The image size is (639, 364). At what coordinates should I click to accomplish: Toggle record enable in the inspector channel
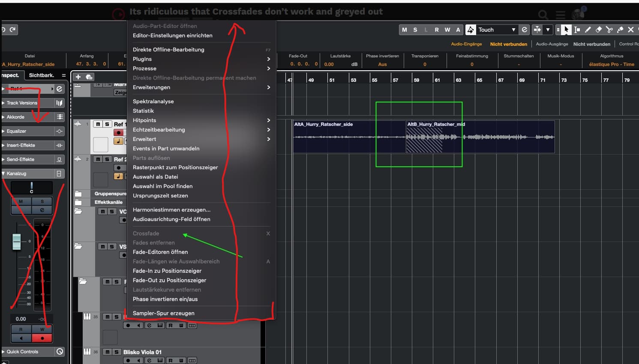click(42, 338)
